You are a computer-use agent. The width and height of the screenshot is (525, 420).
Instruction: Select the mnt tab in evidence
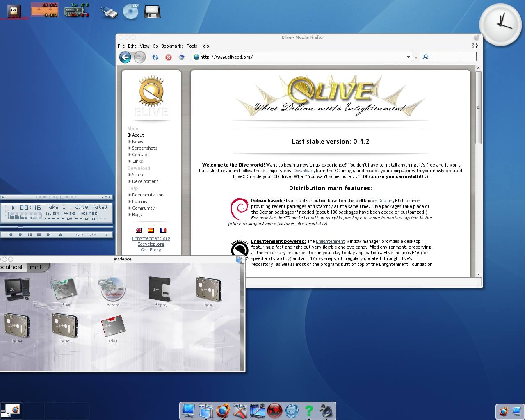[x=36, y=267]
